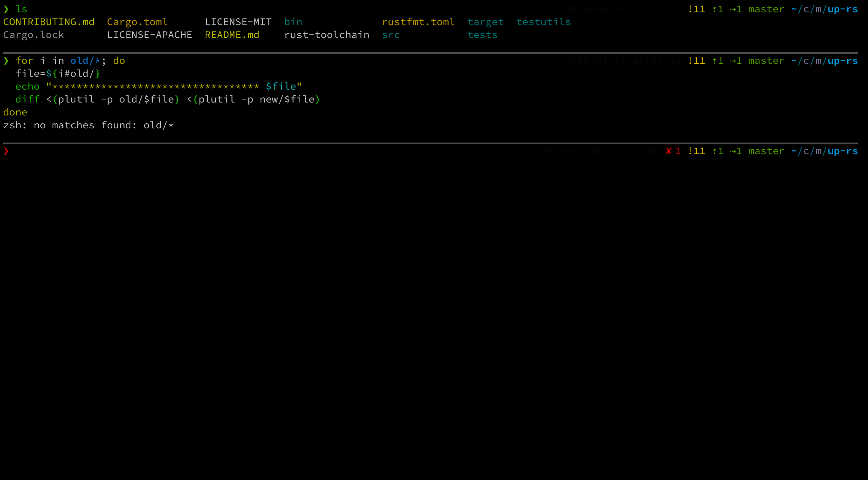Click the red prompt arrow on the last line

click(x=6, y=151)
